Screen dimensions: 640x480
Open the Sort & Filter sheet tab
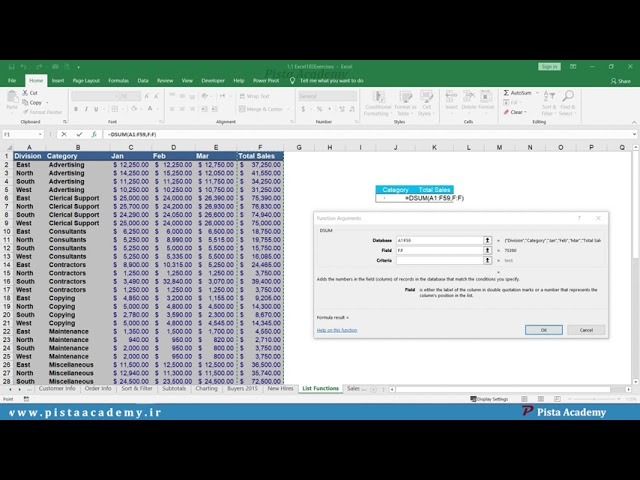coord(137,389)
